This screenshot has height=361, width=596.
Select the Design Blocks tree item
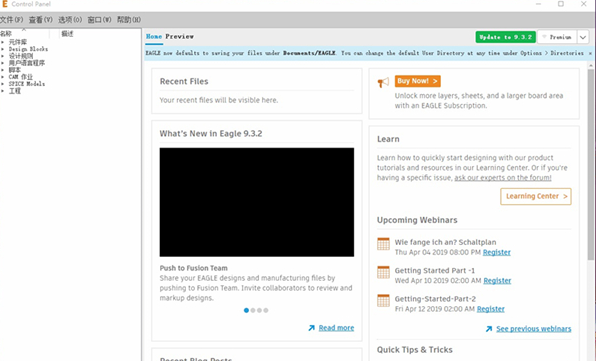pos(29,49)
